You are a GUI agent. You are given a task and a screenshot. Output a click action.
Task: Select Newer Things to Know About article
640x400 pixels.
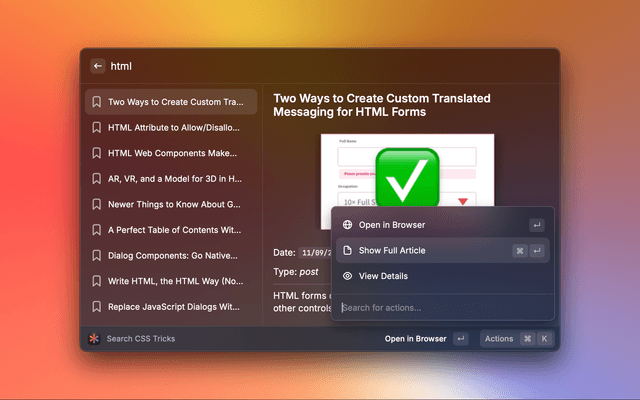(x=173, y=204)
